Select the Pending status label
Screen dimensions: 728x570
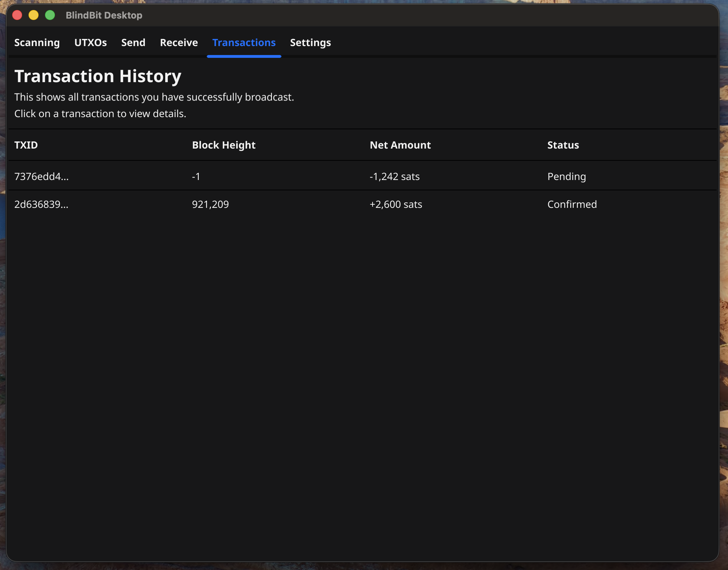pyautogui.click(x=566, y=176)
